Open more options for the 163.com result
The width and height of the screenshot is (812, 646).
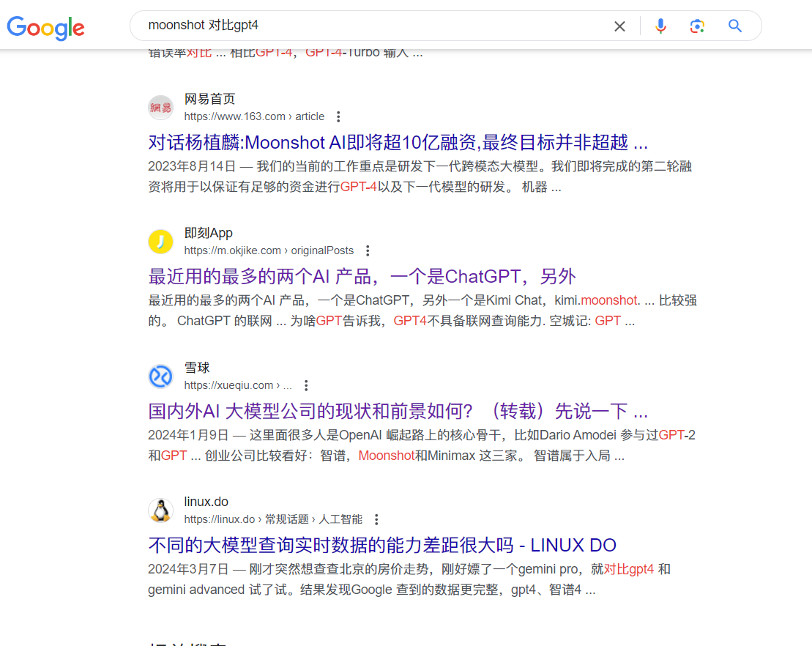pyautogui.click(x=338, y=116)
